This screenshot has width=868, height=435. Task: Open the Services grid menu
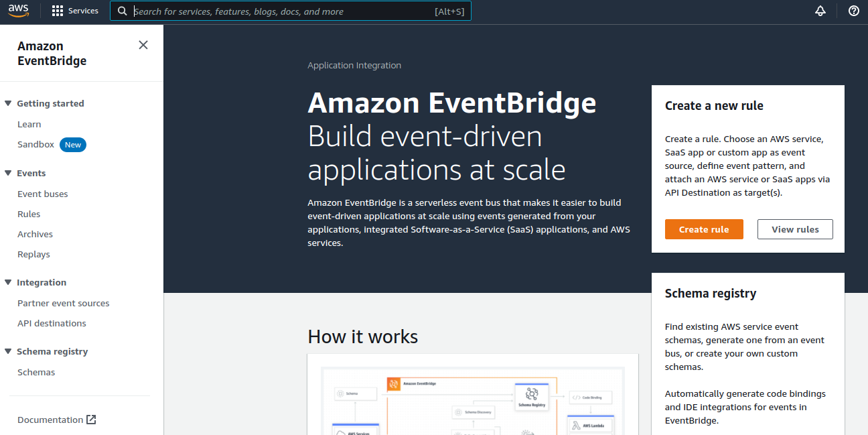coord(58,11)
